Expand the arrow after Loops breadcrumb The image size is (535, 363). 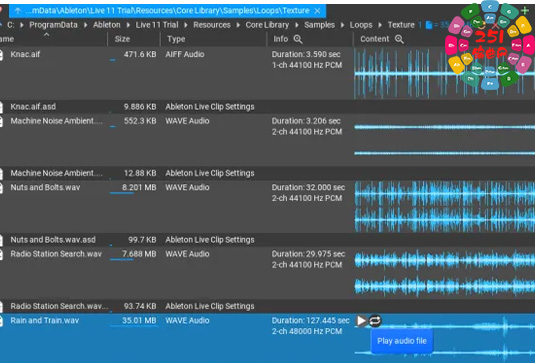click(x=380, y=25)
